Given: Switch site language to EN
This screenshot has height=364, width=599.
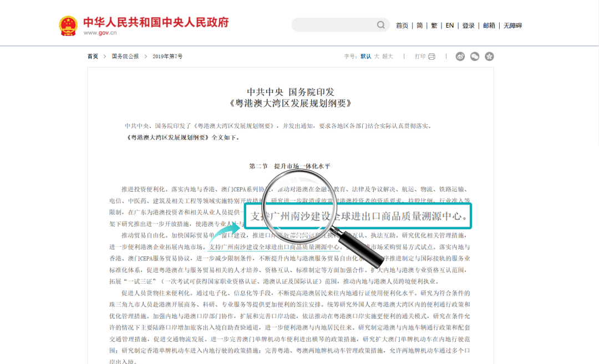Looking at the screenshot, I should 450,25.
